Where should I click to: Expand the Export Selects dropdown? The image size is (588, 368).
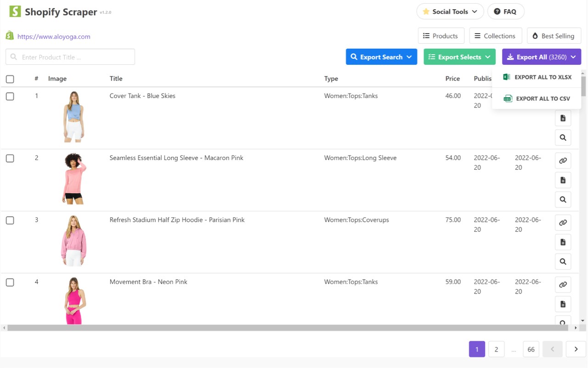[x=459, y=57]
